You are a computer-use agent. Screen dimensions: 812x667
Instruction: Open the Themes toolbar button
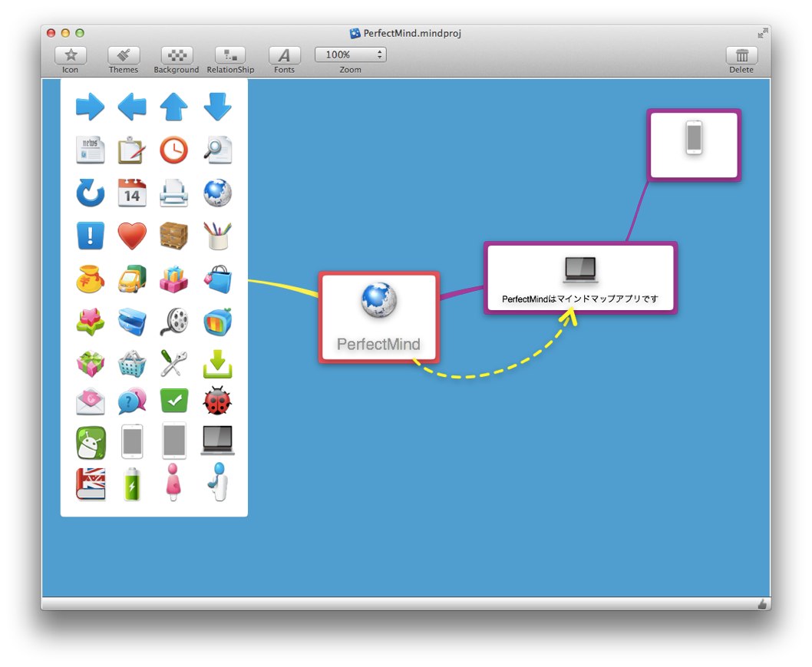pos(124,55)
